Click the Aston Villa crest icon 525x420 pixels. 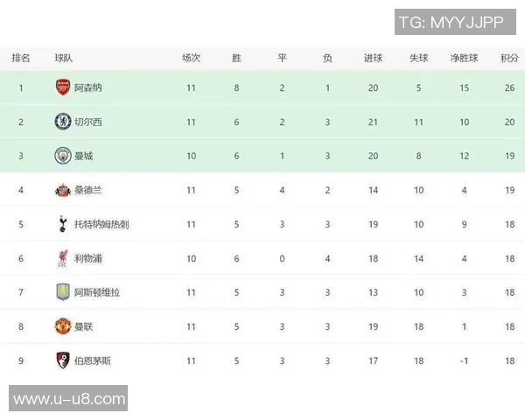[x=63, y=292]
